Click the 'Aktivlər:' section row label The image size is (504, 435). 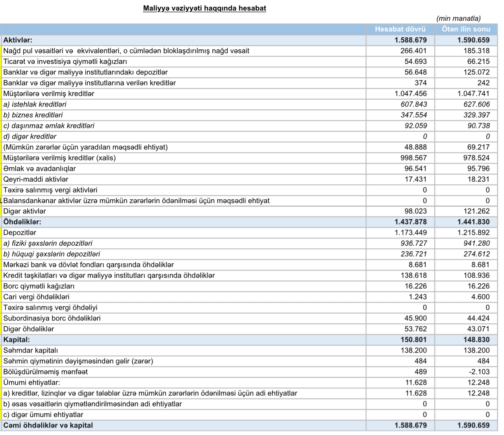18,40
